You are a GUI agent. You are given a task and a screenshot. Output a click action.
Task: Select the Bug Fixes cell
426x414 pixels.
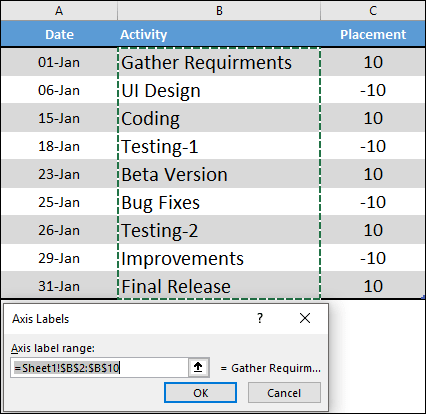tap(219, 202)
